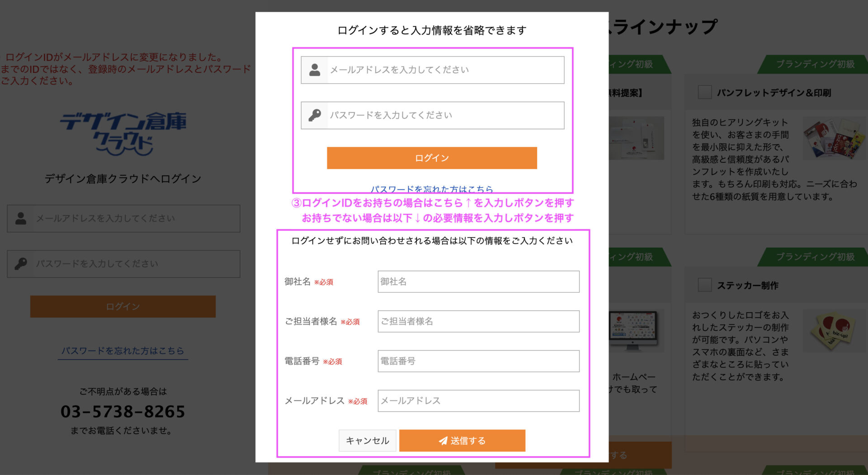Click user icon in modal email field
Viewport: 868px width, 475px height.
coord(315,70)
